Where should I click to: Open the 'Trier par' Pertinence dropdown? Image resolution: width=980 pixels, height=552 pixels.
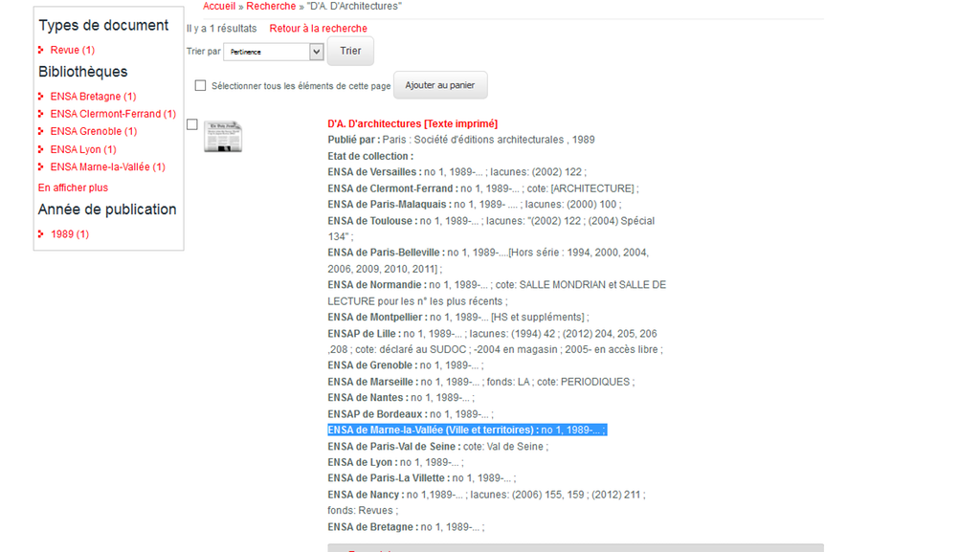coord(274,52)
